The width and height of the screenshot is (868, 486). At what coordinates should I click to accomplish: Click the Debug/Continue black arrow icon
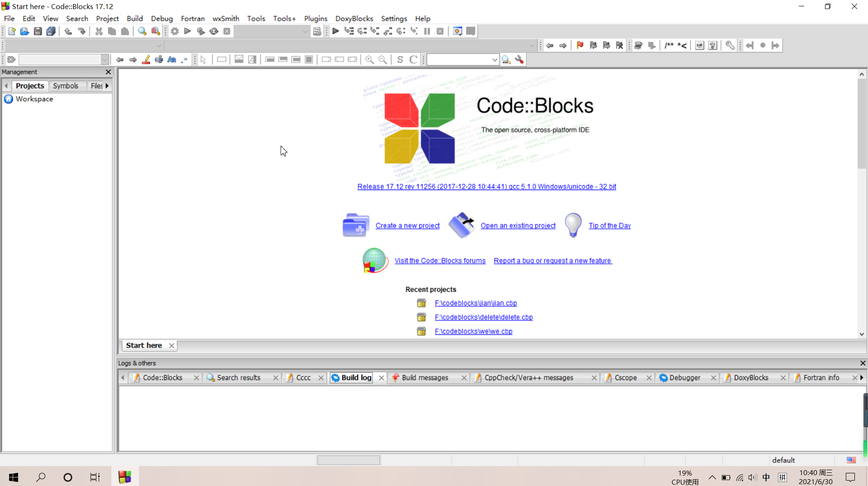pos(336,31)
